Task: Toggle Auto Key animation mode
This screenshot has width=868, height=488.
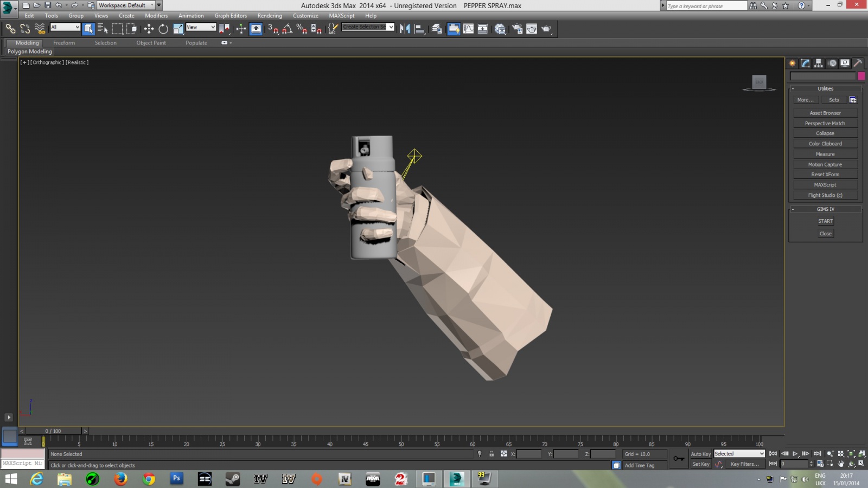Action: pos(700,454)
